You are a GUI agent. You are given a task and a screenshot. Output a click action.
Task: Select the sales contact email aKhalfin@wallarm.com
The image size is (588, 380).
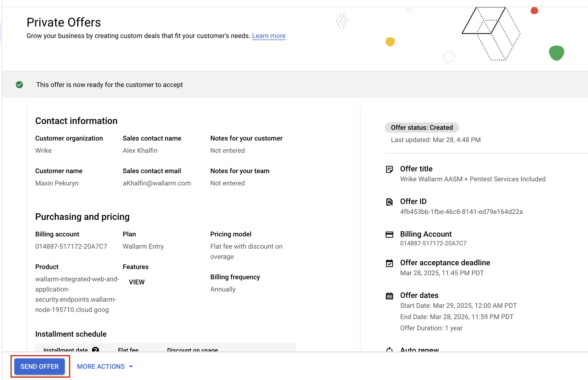click(x=157, y=183)
